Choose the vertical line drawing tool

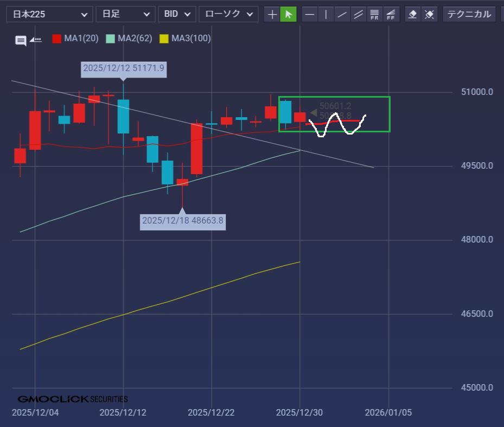(326, 14)
